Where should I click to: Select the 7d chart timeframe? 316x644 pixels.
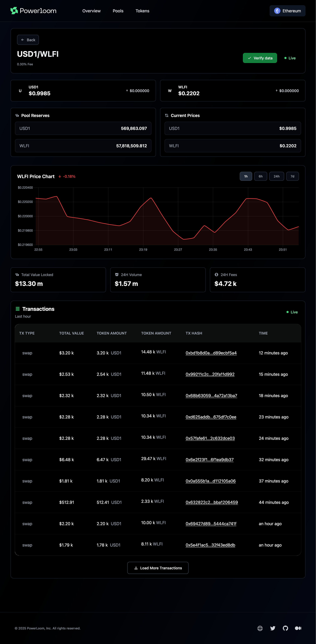(x=292, y=176)
